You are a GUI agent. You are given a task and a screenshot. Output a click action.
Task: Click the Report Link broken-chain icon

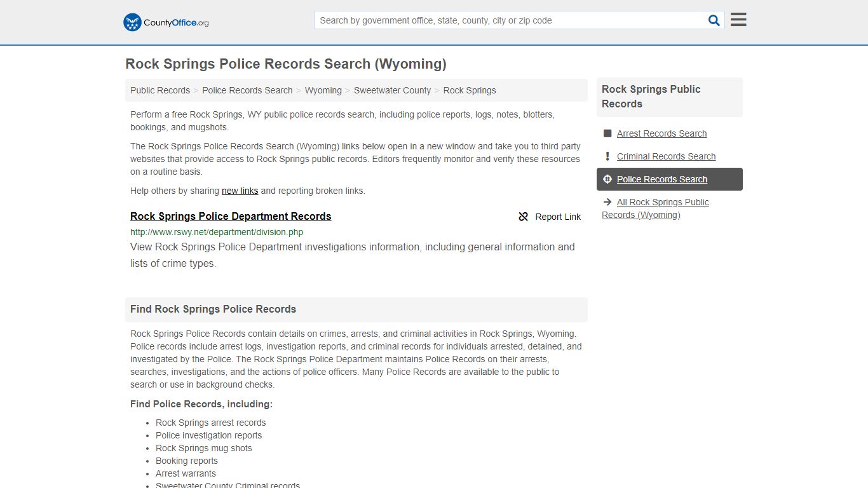(x=524, y=217)
